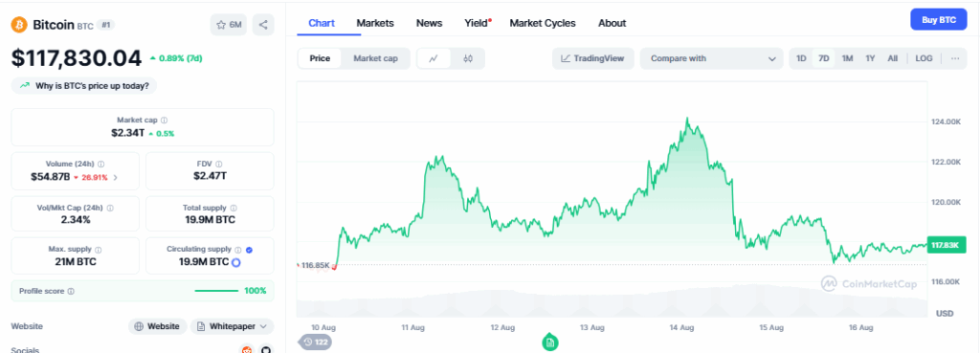Add Bitcoin to the watchlist with the star button
Viewport: 980px width, 353px height.
point(229,25)
